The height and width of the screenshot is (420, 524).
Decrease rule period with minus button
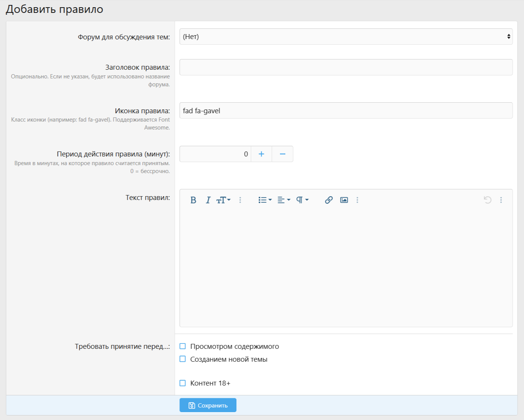(x=282, y=154)
